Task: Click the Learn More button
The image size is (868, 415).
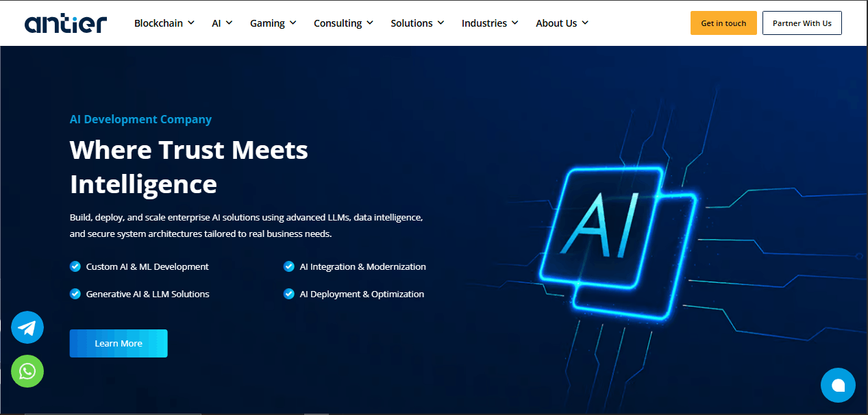Action: [x=119, y=343]
